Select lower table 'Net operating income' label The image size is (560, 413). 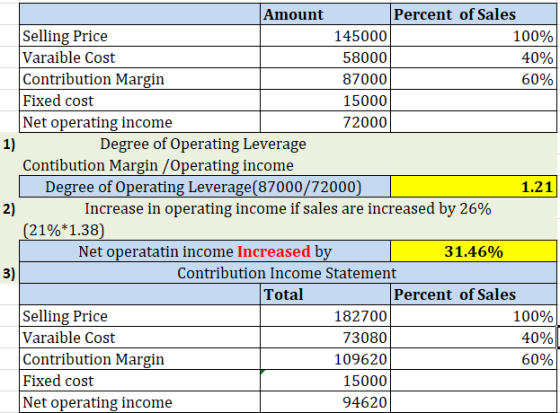click(140, 402)
